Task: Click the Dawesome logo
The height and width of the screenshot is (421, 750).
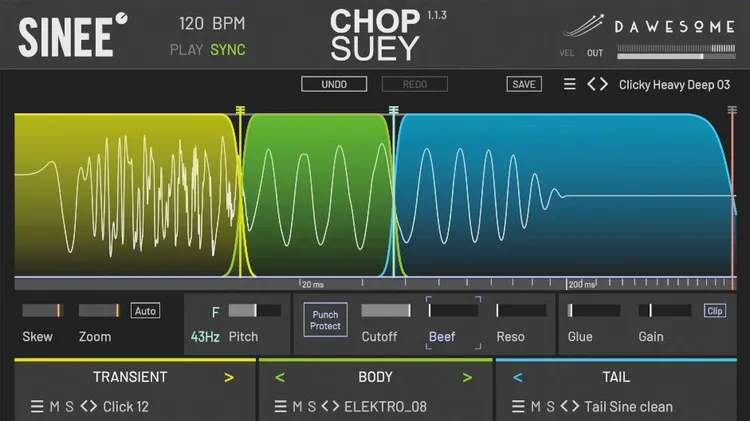Action: (x=649, y=26)
